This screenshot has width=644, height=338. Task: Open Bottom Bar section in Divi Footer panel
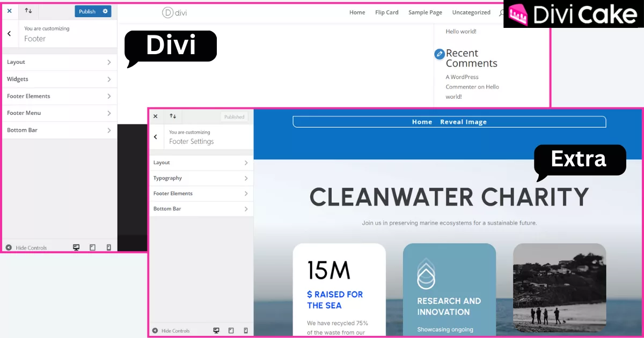pyautogui.click(x=59, y=130)
